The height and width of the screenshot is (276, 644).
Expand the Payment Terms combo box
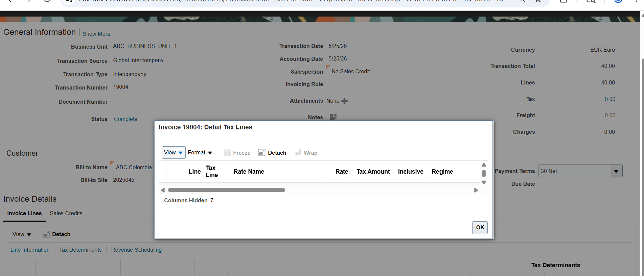click(x=616, y=171)
